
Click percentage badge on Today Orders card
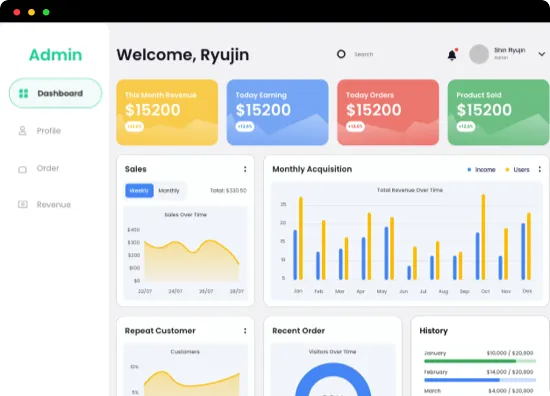(355, 126)
